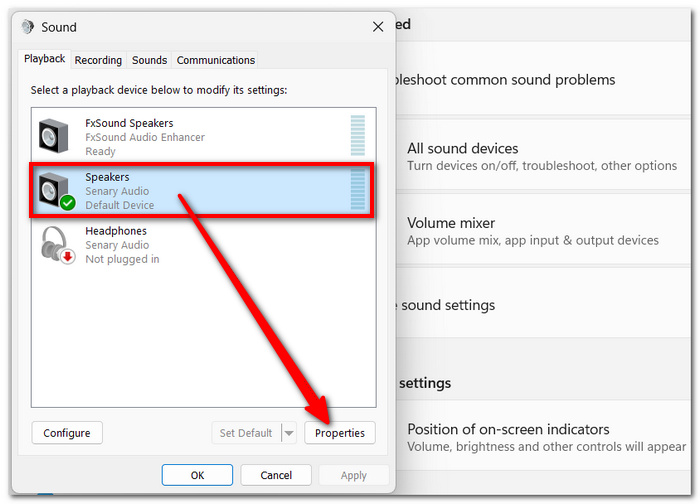
Task: Click the Set Default button
Action: point(246,433)
